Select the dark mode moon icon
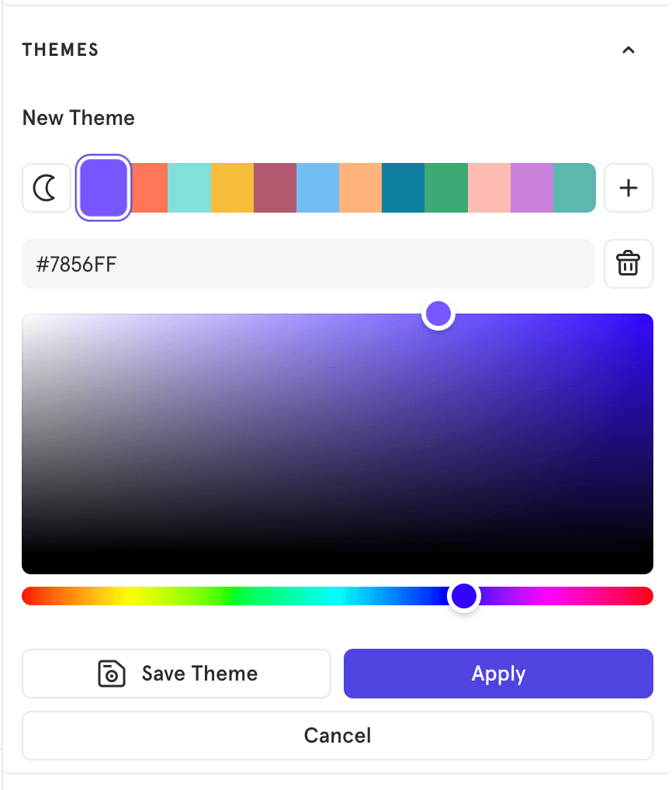This screenshot has width=672, height=790. 47,188
